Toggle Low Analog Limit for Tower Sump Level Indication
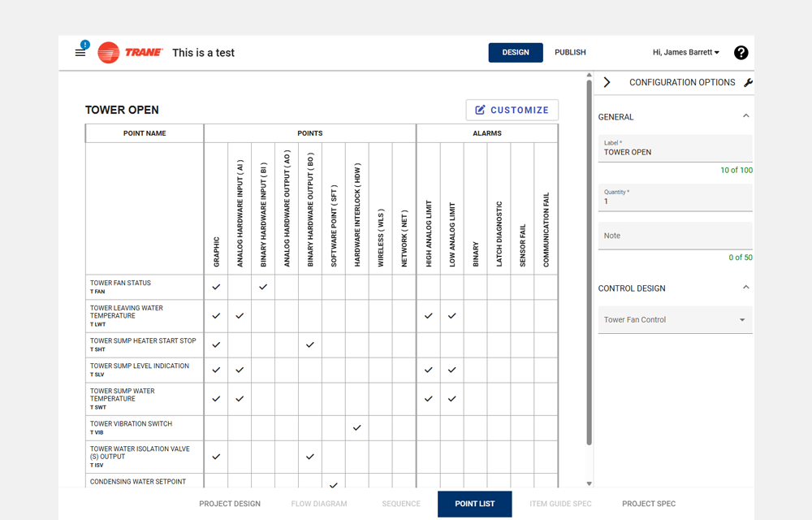The width and height of the screenshot is (812, 520). coord(452,370)
